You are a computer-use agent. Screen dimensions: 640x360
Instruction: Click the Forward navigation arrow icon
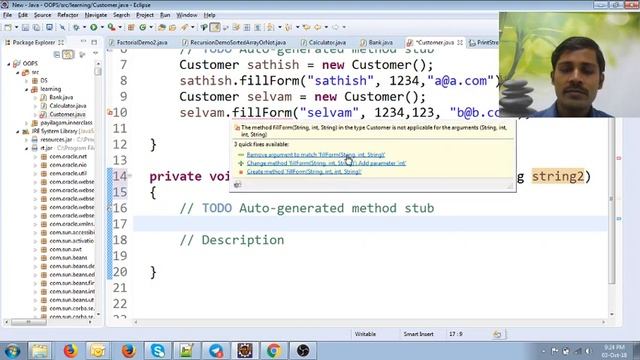coord(335,27)
